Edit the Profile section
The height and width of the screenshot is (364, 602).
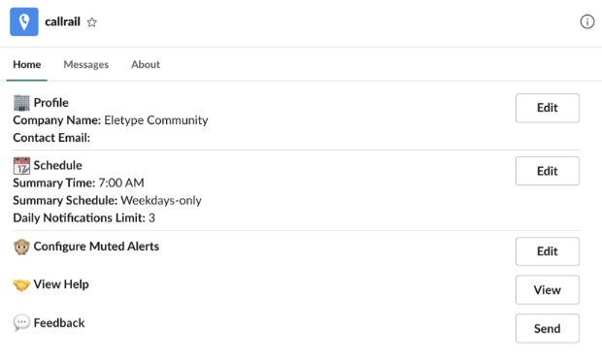(x=547, y=108)
